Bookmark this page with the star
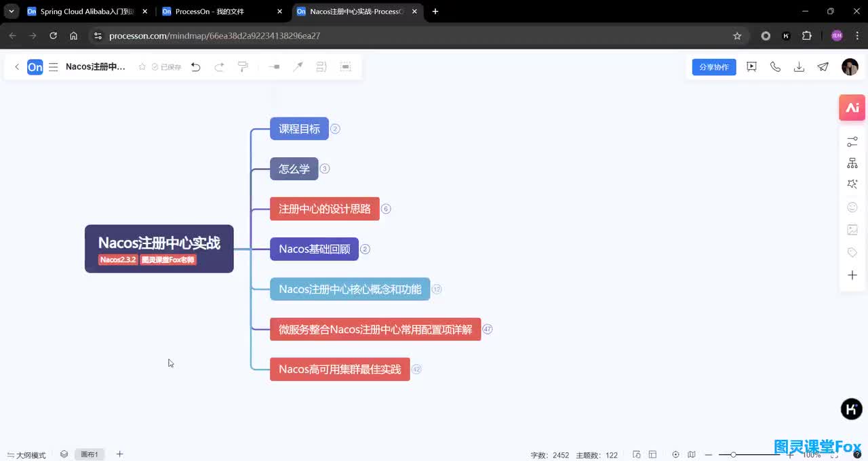Image resolution: width=868 pixels, height=461 pixels. point(737,36)
